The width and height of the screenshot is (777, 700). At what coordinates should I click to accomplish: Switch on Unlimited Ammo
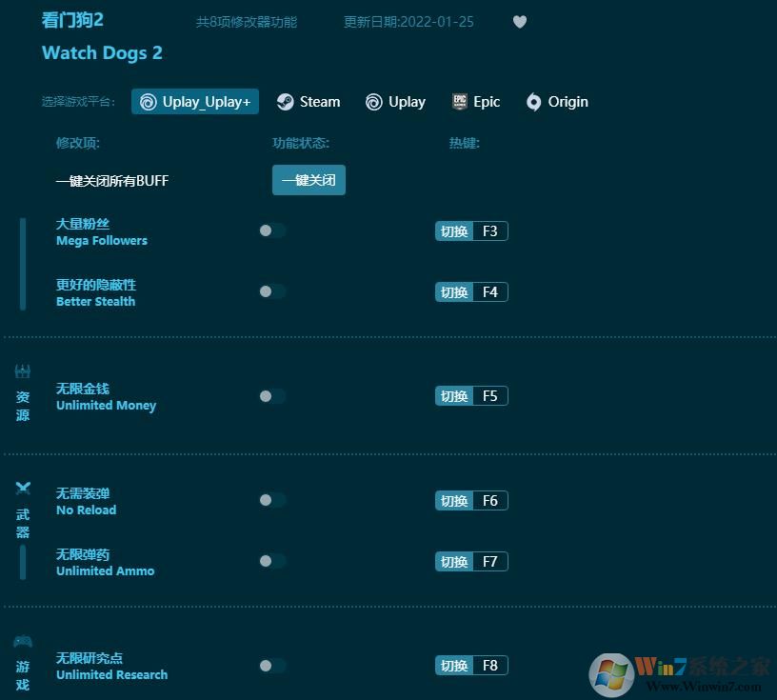272,561
